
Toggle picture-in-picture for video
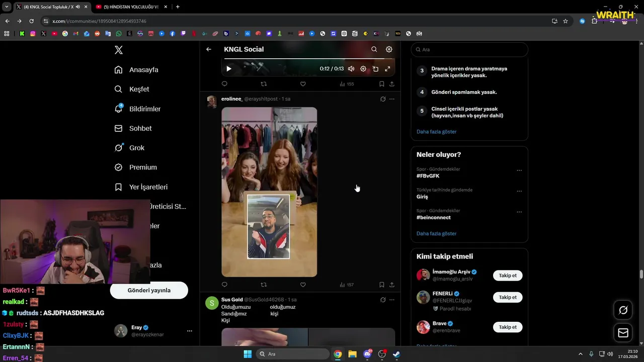click(x=375, y=69)
